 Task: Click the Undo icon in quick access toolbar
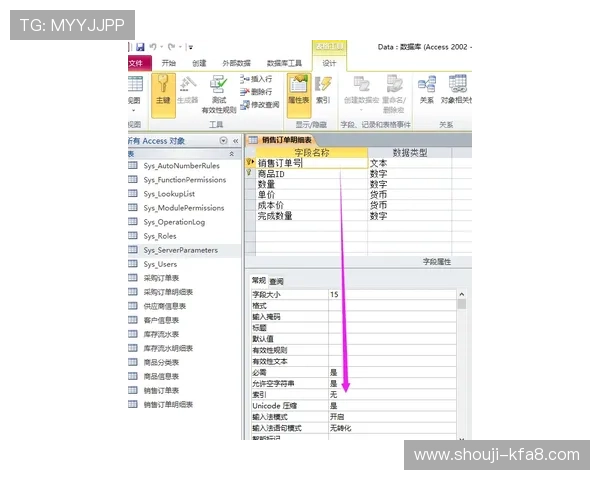pos(153,47)
